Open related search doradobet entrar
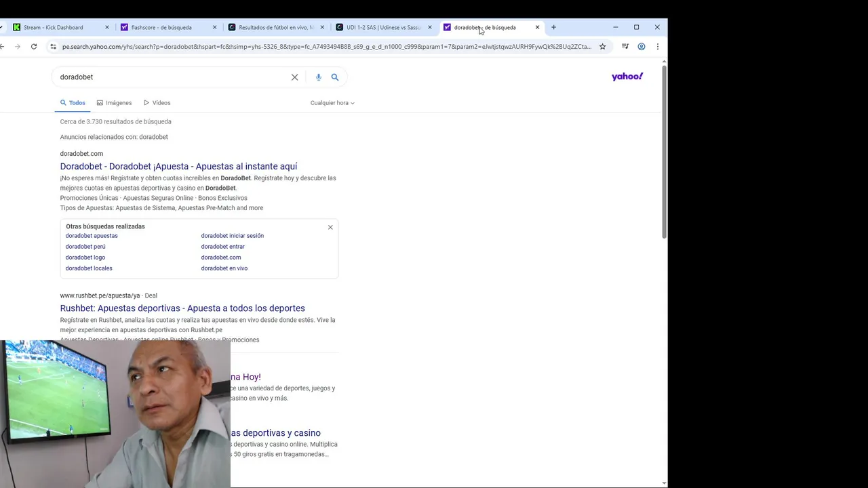The height and width of the screenshot is (488, 868). click(222, 247)
